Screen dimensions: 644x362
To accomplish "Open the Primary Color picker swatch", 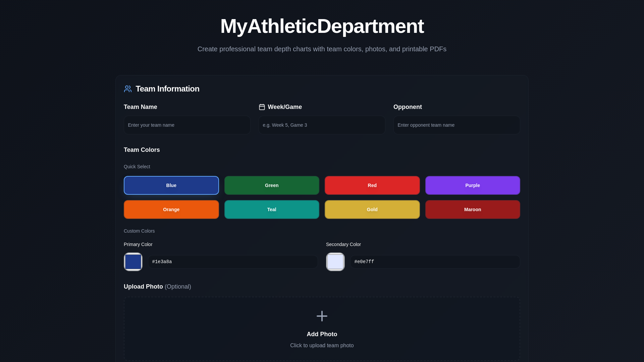I will (x=133, y=261).
